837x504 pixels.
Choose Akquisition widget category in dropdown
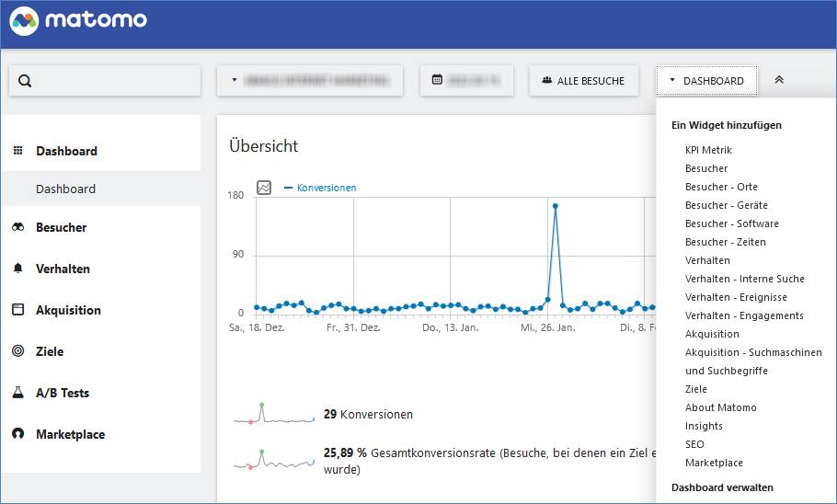point(712,334)
